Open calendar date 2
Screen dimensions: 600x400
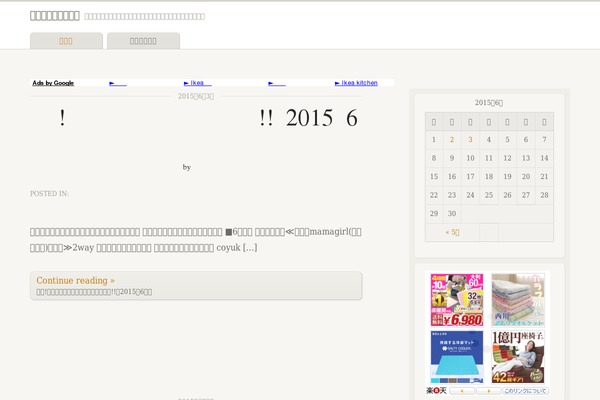click(x=452, y=140)
